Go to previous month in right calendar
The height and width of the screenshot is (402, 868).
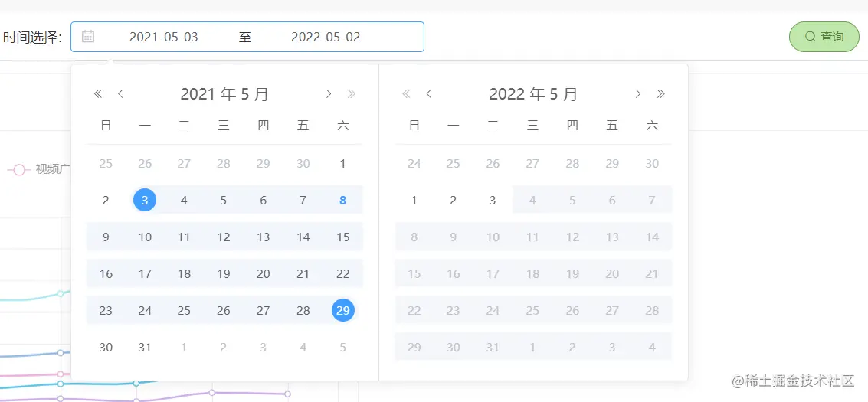click(429, 94)
